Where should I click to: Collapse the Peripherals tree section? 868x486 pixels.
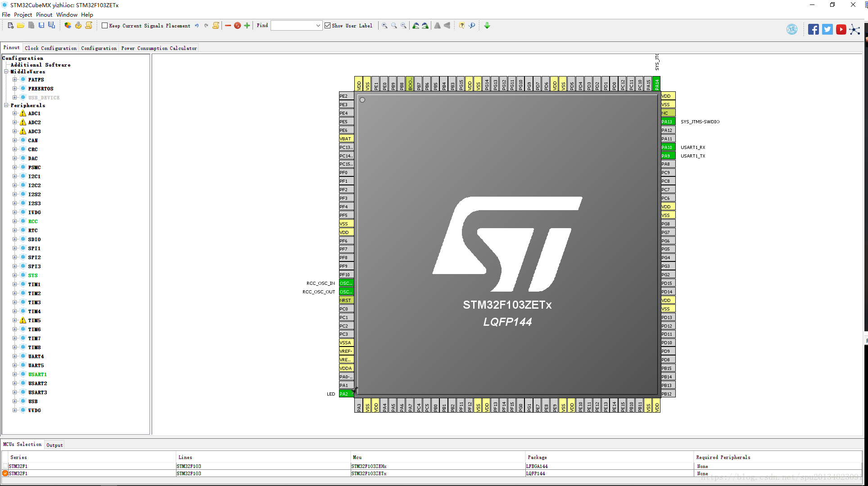(6, 105)
